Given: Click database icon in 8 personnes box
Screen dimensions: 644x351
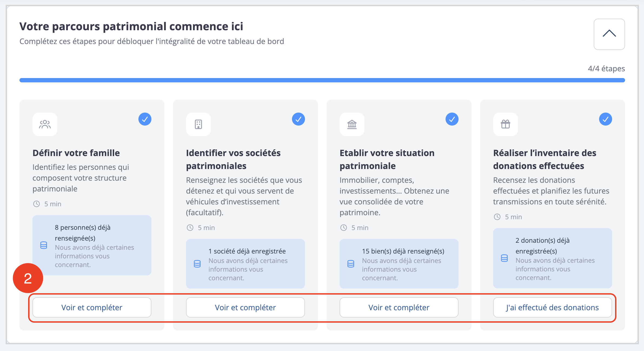Looking at the screenshot, I should pos(44,245).
